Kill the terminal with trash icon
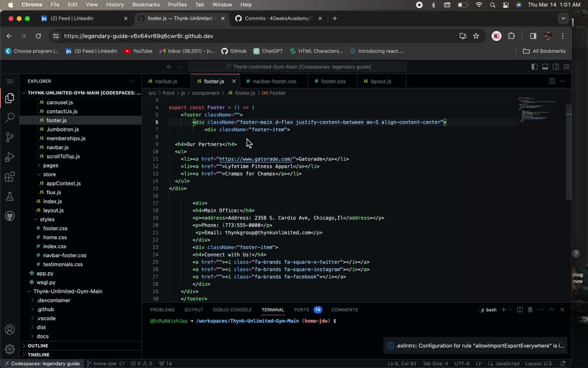This screenshot has height=368, width=588. point(530,310)
